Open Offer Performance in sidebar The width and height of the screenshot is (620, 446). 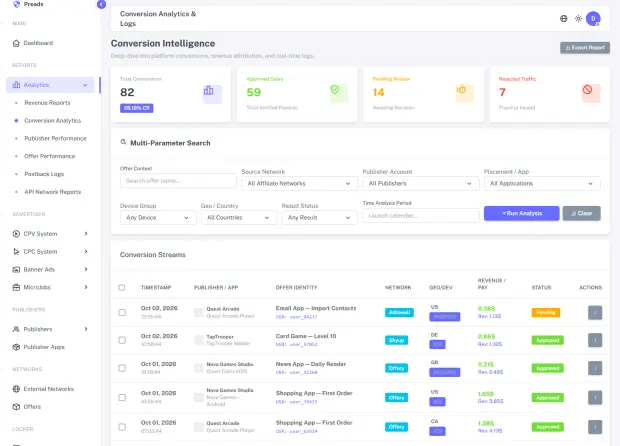pos(50,156)
